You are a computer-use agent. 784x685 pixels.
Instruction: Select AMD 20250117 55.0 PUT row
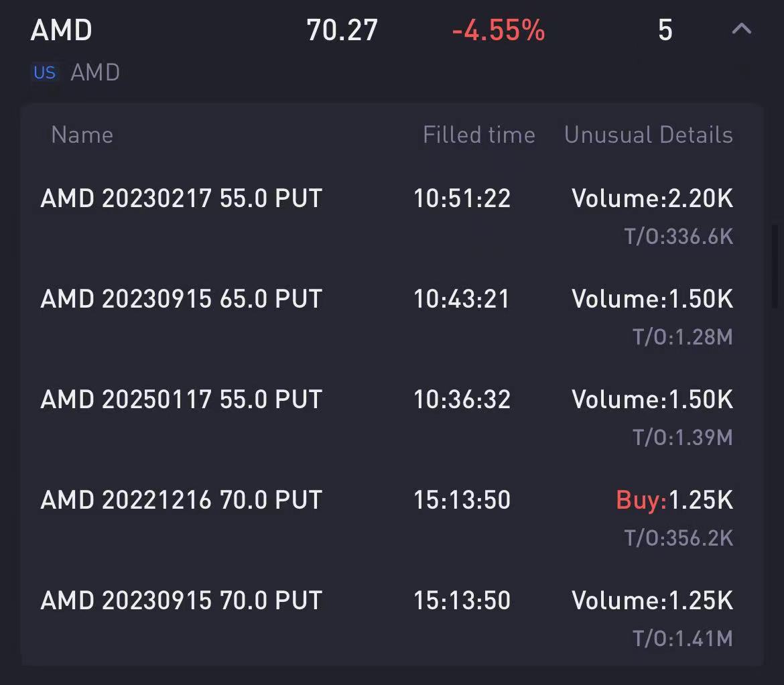pyautogui.click(x=182, y=399)
